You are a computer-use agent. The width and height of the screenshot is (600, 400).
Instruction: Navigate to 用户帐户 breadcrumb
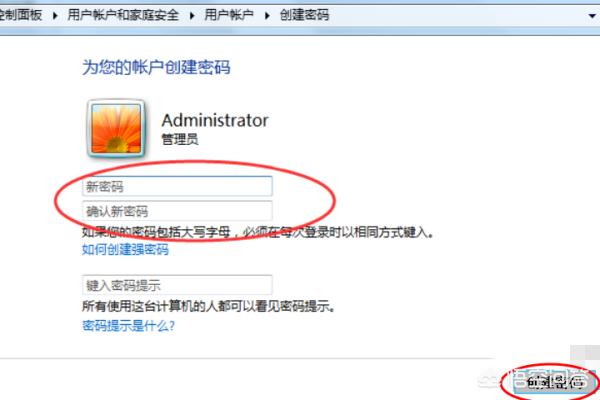tap(229, 15)
